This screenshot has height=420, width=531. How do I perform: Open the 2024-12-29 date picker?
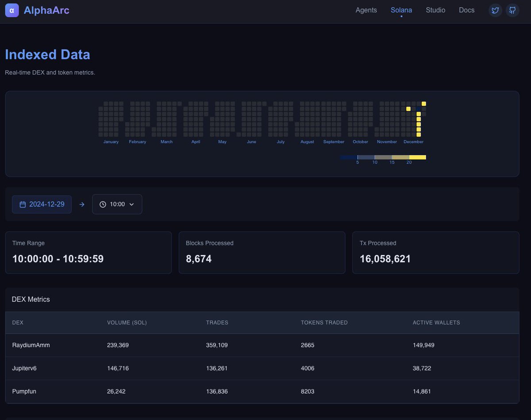pos(42,204)
